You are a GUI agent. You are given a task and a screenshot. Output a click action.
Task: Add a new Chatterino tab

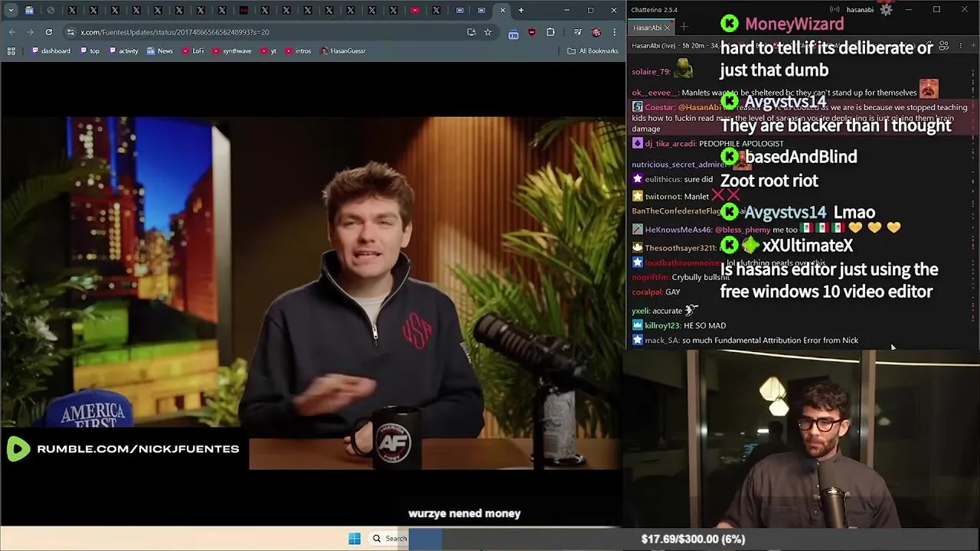coord(684,27)
